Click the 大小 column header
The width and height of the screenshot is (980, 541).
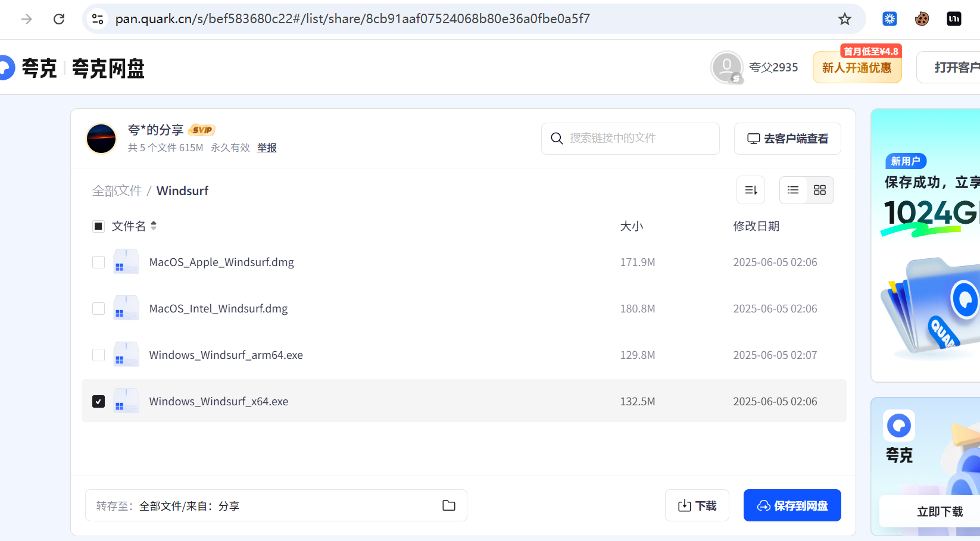point(632,226)
